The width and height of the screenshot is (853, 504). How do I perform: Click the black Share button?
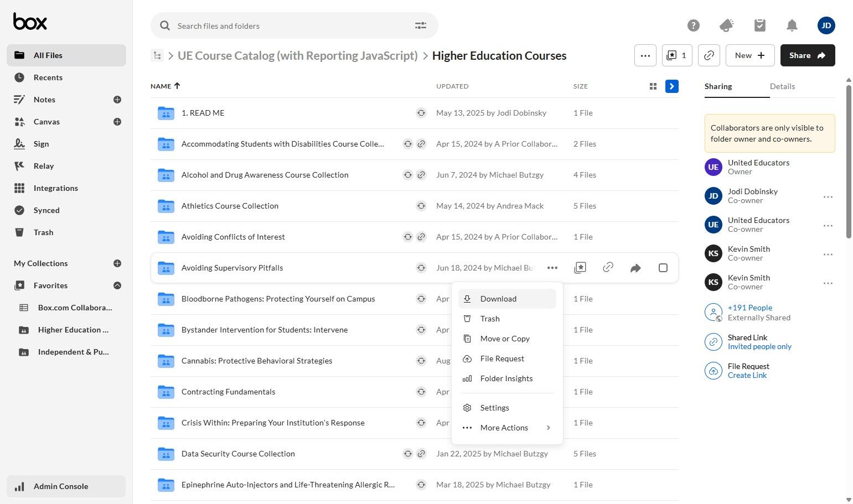click(808, 55)
